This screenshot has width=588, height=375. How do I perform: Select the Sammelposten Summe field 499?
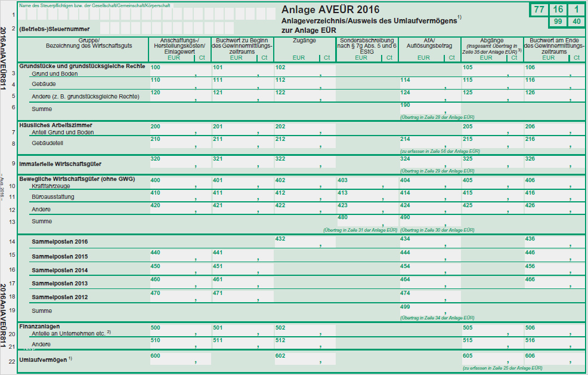pyautogui.click(x=429, y=309)
